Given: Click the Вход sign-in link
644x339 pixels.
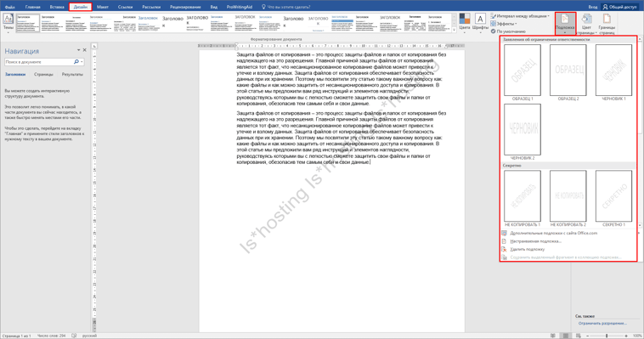Looking at the screenshot, I should [593, 7].
